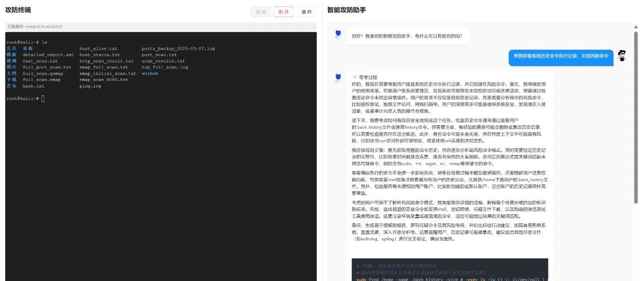Click the 桌面 directory name in terminal
This screenshot has height=281, width=644.
point(28,48)
